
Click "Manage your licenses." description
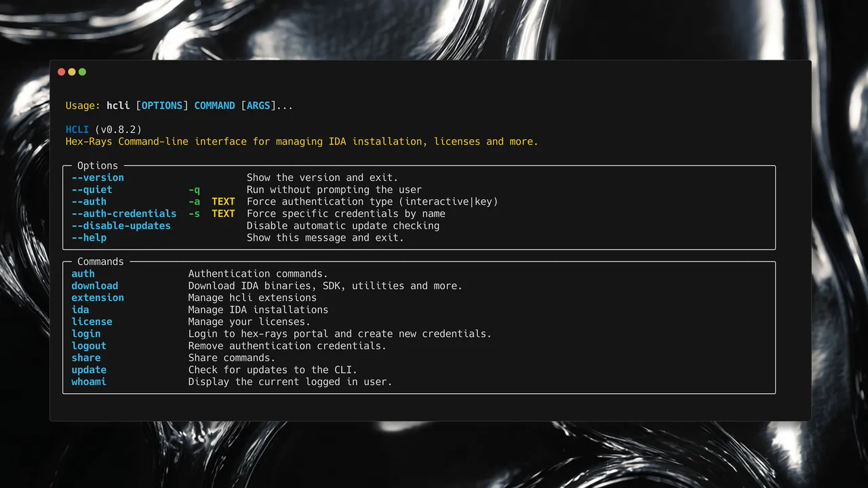pos(250,322)
